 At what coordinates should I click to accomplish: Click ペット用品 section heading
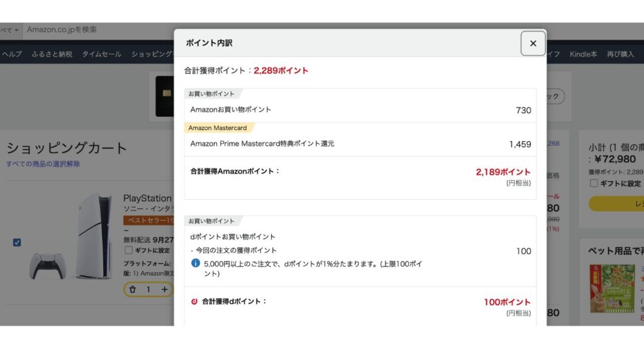tap(616, 251)
